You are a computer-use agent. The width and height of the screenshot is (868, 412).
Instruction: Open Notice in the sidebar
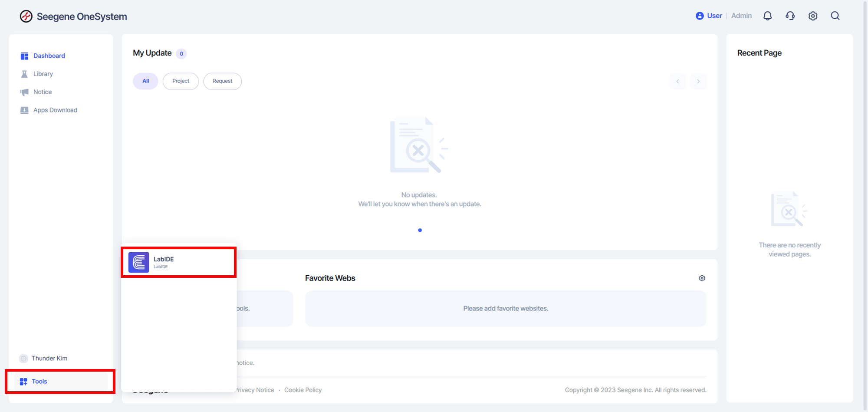tap(43, 92)
